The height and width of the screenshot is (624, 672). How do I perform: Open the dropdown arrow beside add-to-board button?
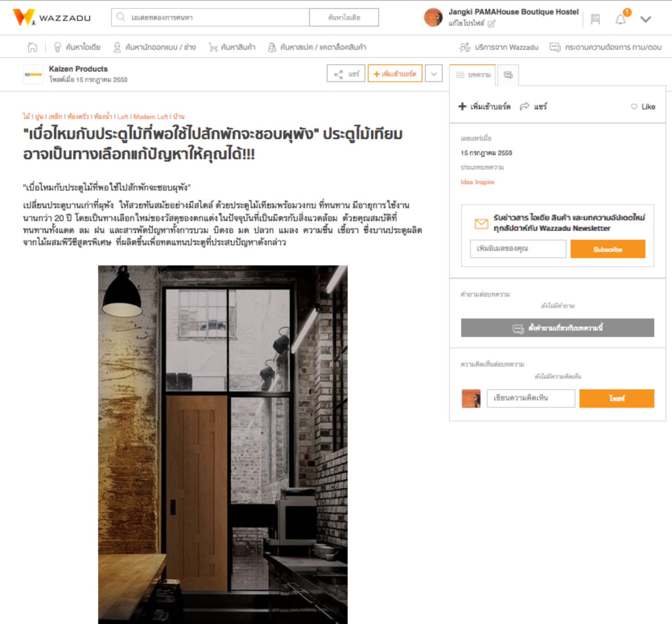coord(433,73)
